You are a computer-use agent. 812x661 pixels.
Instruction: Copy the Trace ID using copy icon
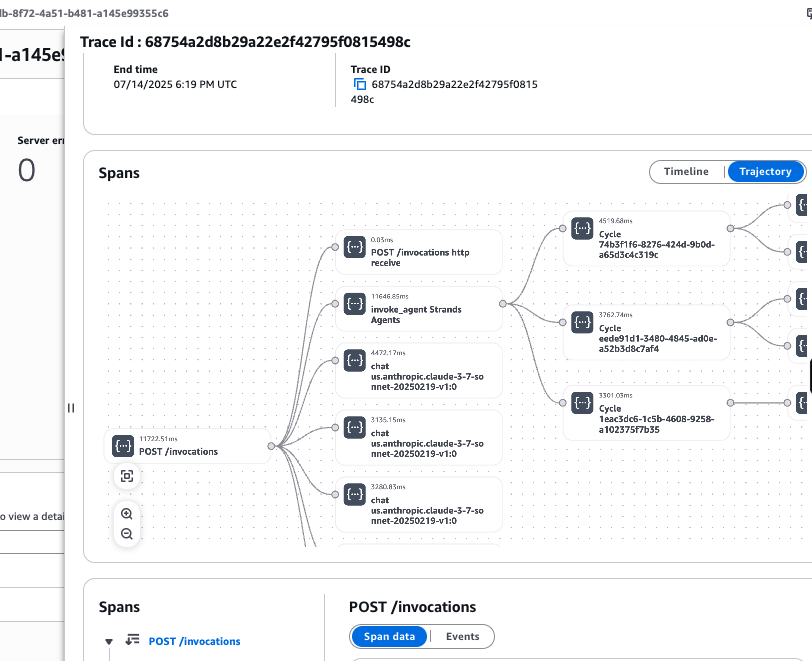359,85
